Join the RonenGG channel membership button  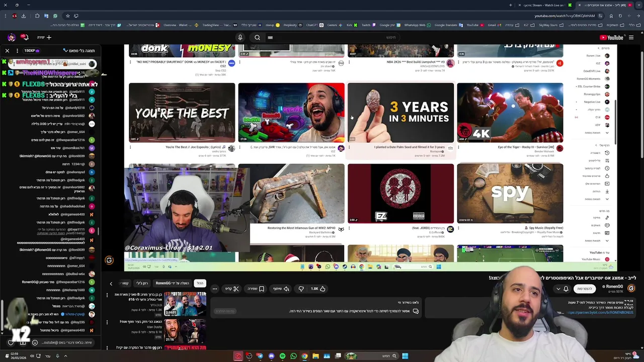(x=585, y=289)
